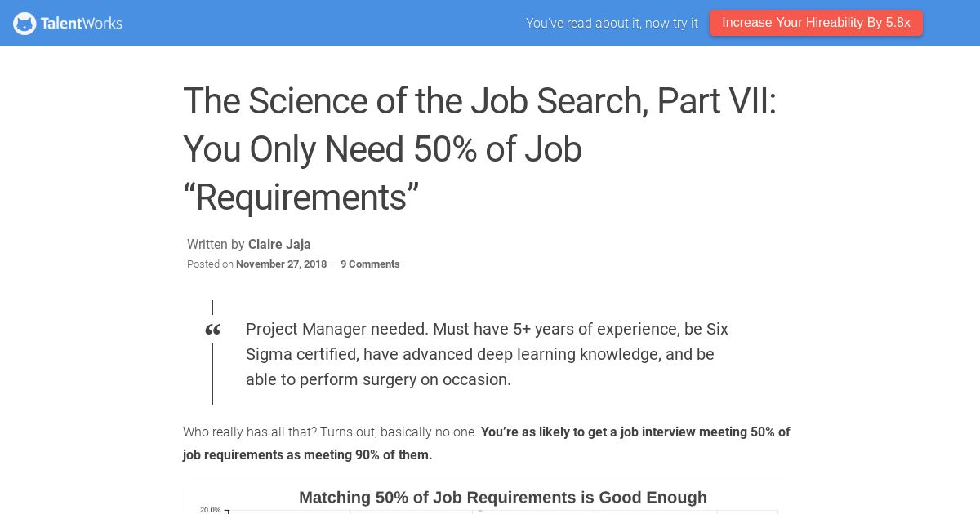
Task: Click the Project Manager blockquote text
Action: pos(487,354)
